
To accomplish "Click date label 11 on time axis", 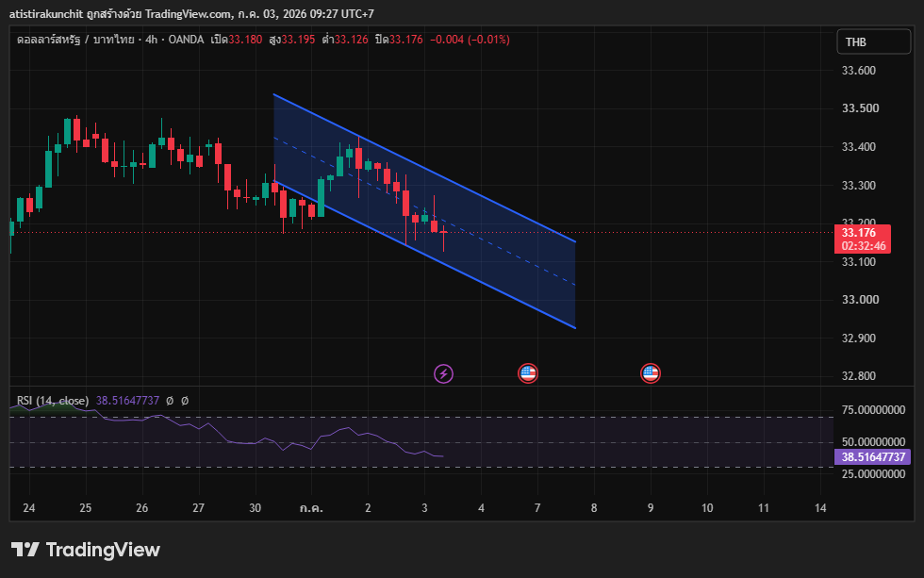I will 764,508.
